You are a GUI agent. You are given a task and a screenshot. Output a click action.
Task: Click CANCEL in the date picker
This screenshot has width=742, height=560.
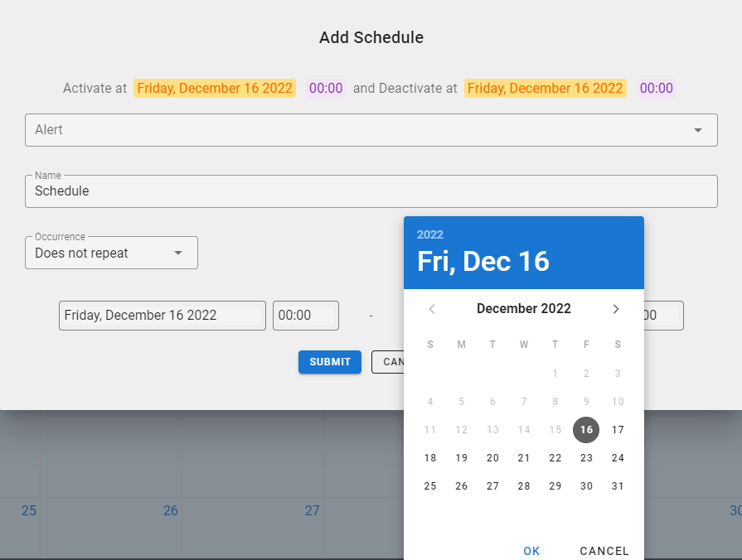604,550
